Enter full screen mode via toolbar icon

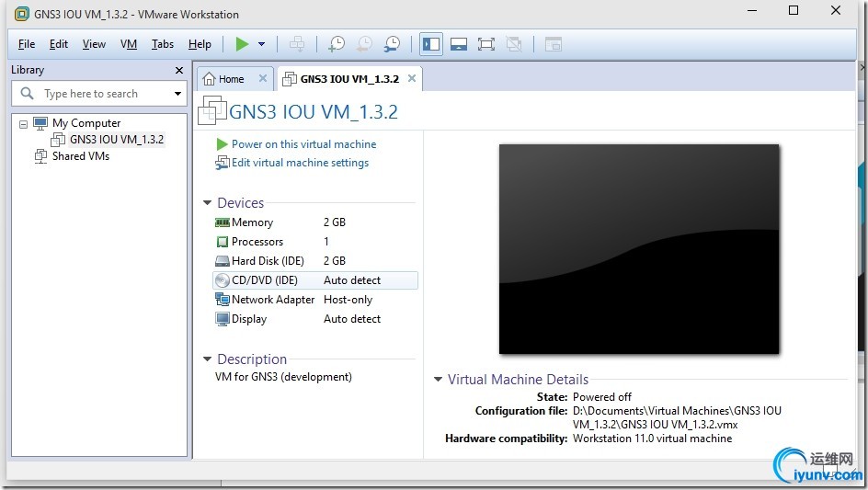coord(486,44)
